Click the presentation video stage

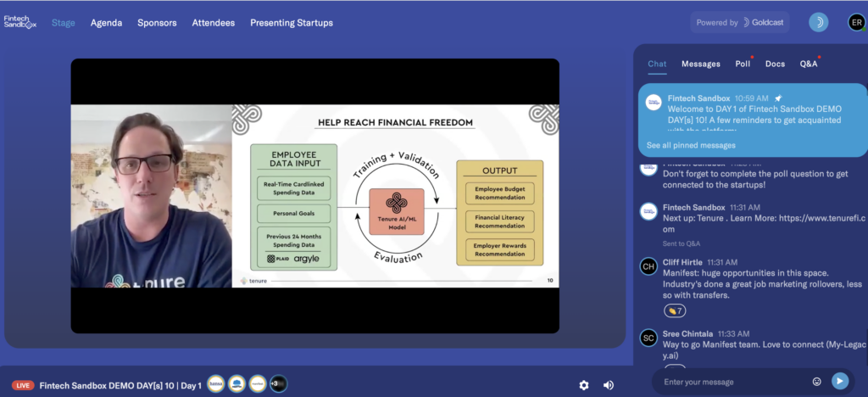point(314,195)
